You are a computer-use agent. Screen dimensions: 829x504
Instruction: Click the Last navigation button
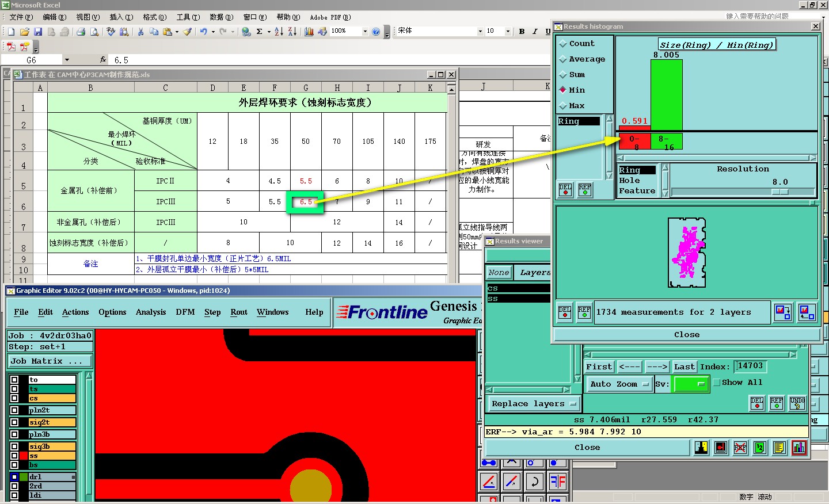tap(685, 367)
